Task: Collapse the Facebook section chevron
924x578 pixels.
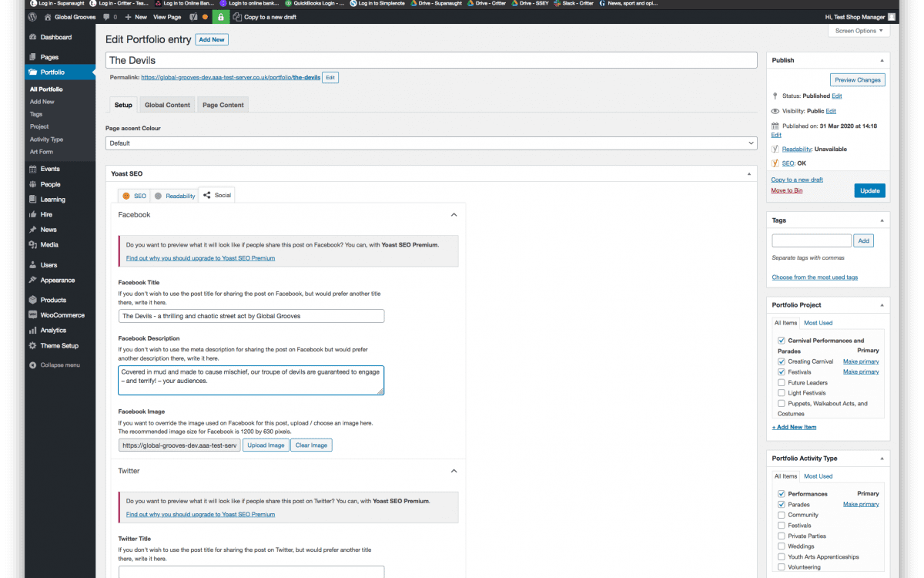Action: pos(454,215)
